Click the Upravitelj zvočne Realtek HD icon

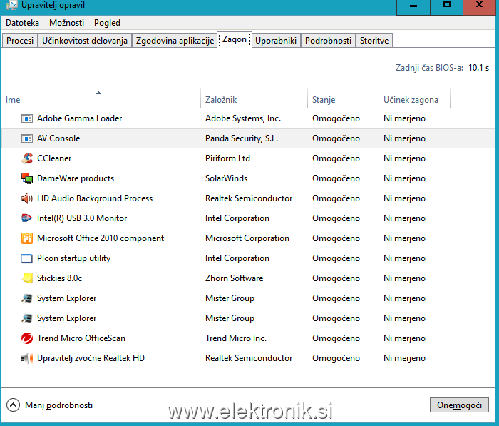pyautogui.click(x=27, y=358)
